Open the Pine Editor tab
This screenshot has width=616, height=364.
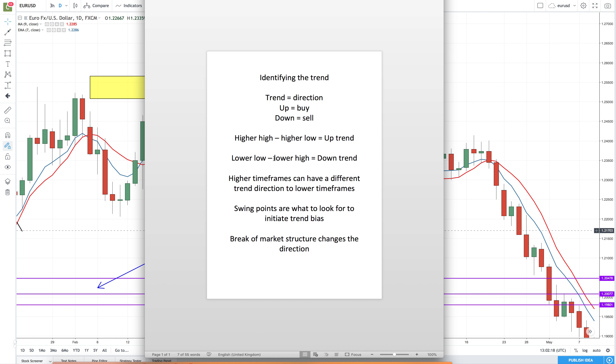pyautogui.click(x=100, y=361)
